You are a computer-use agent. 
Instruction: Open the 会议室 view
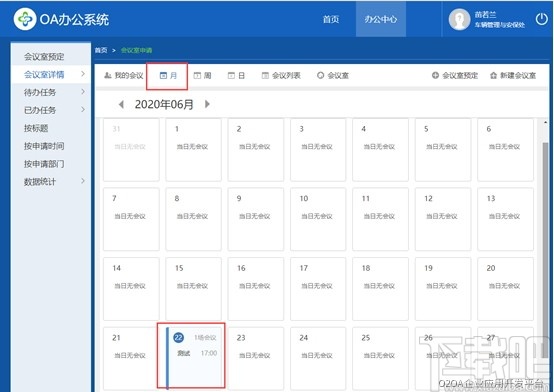tap(333, 75)
